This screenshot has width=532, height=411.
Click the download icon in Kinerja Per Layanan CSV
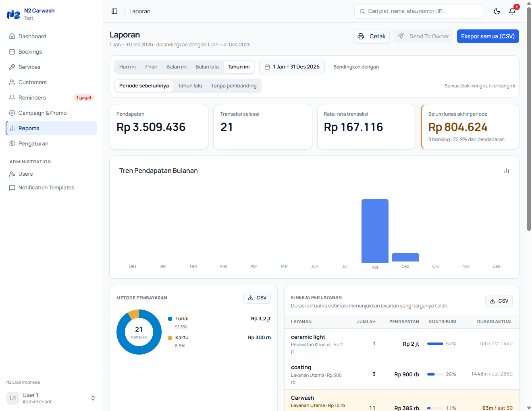tap(493, 301)
